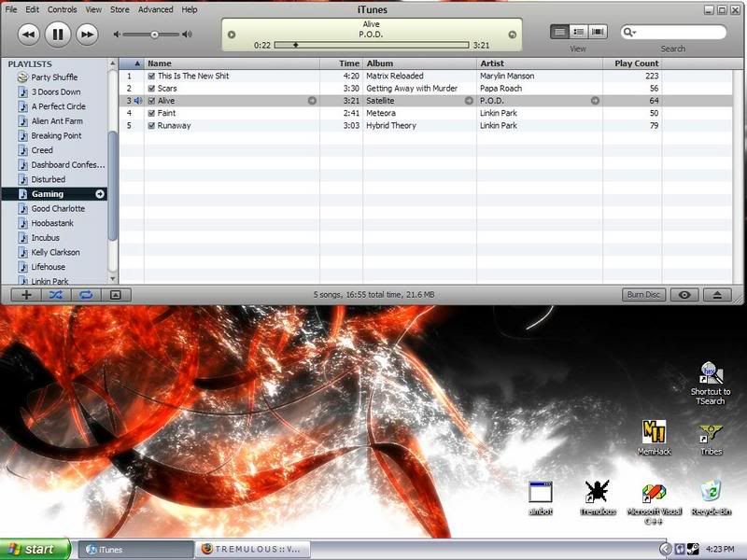This screenshot has height=560, width=747.
Task: Open the Windows Start menu
Action: tap(35, 549)
